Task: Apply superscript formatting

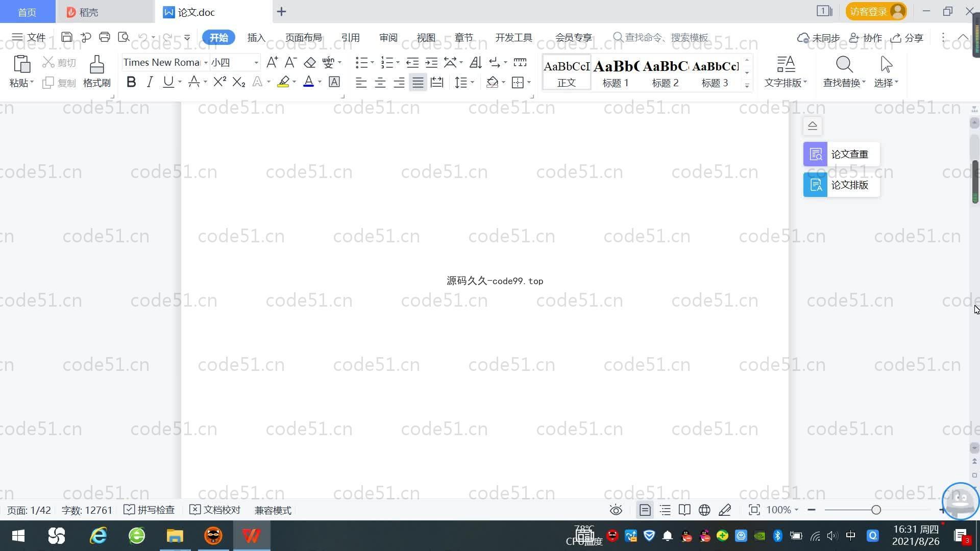Action: [219, 82]
